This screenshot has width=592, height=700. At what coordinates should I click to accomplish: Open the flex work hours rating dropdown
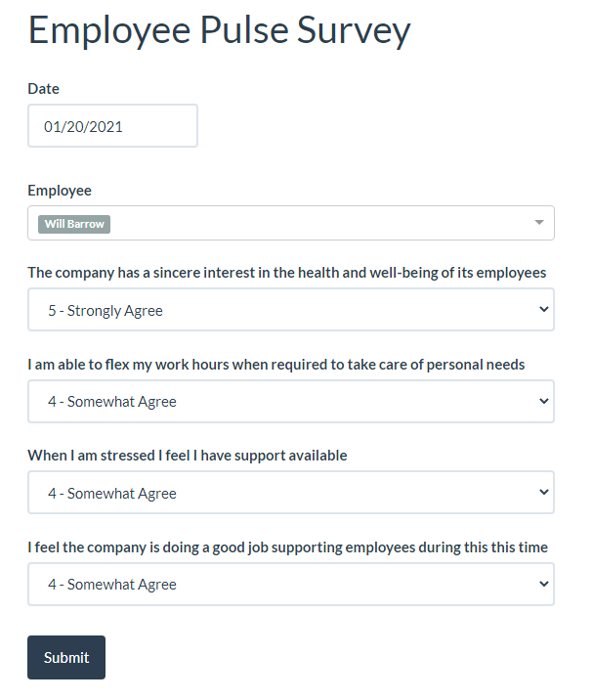point(290,401)
